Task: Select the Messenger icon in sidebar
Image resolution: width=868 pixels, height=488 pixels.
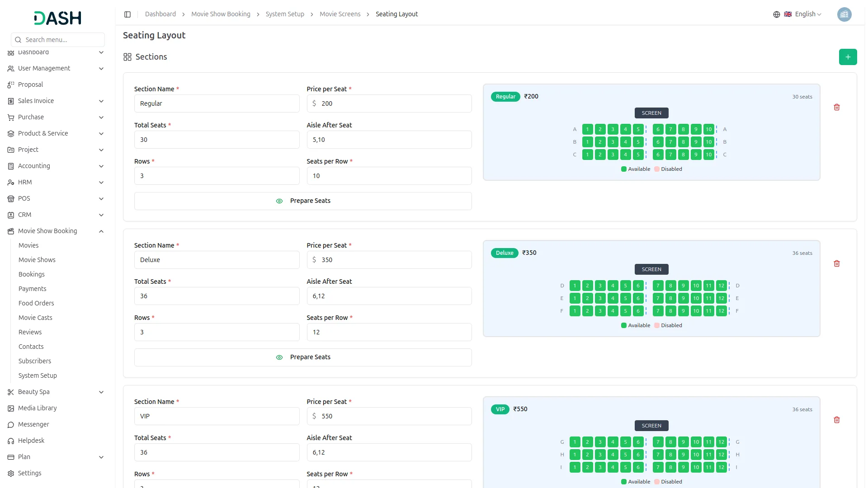Action: [x=10, y=424]
